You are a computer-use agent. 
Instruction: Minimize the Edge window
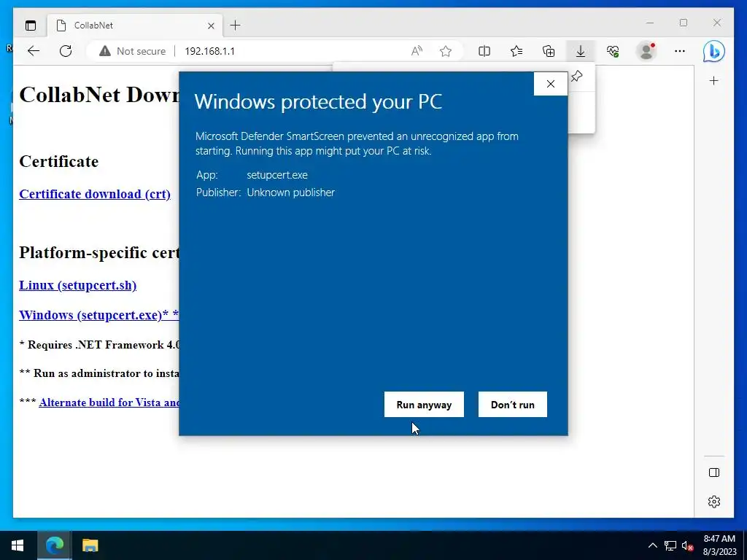tap(650, 23)
